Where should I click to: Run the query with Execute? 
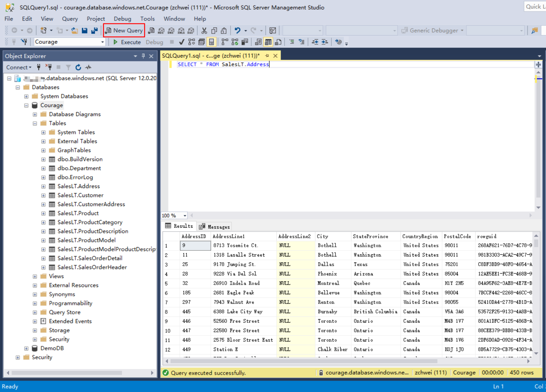127,42
